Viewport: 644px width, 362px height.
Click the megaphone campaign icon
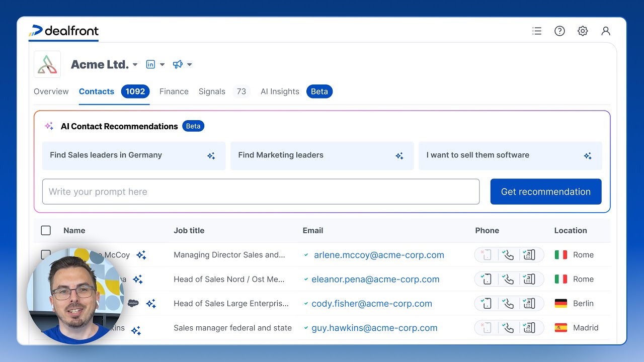click(178, 64)
